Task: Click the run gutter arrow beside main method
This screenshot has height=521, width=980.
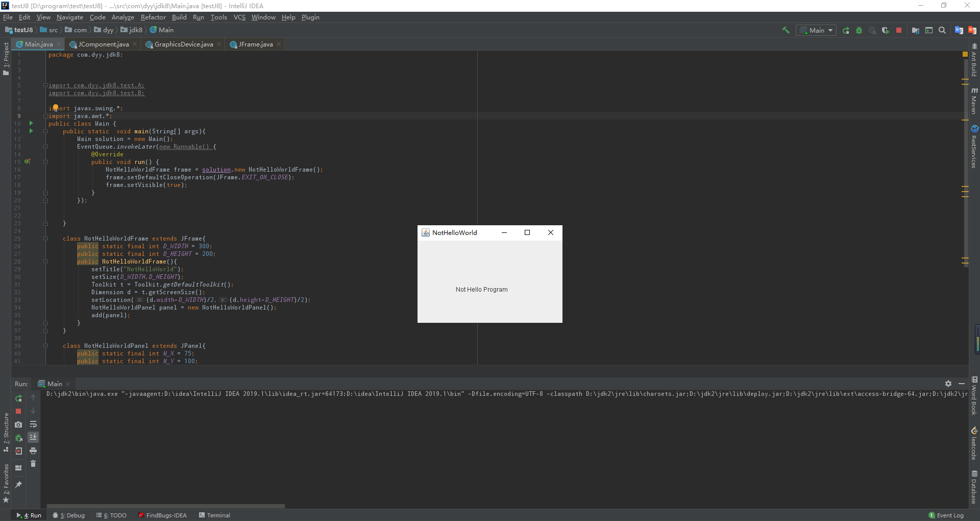Action: pos(31,131)
